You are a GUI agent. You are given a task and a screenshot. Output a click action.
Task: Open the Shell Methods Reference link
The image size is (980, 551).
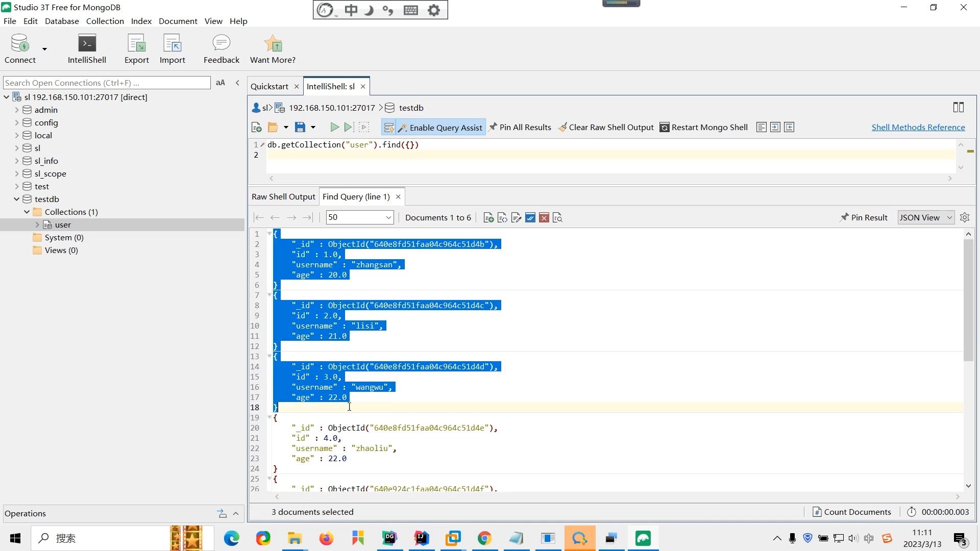pos(918,128)
